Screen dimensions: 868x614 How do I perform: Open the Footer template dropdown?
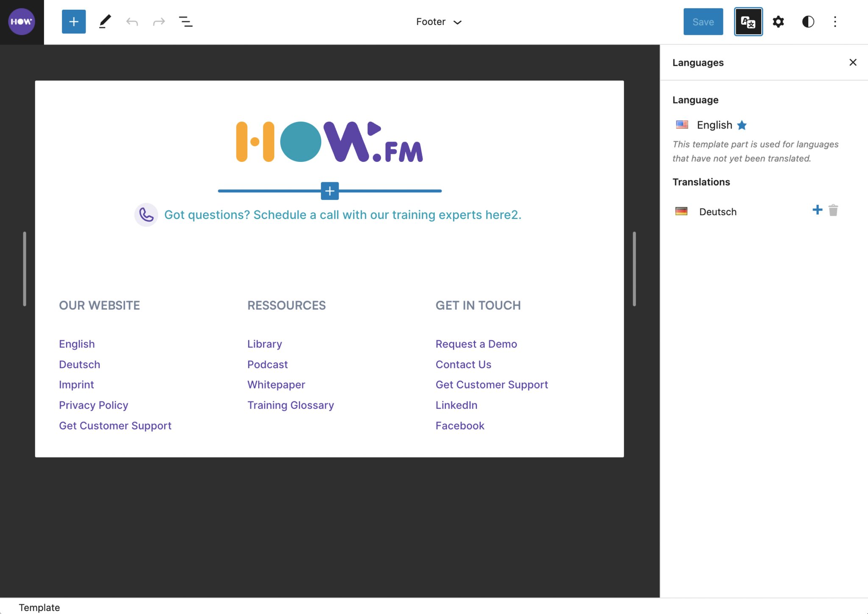[x=438, y=22]
